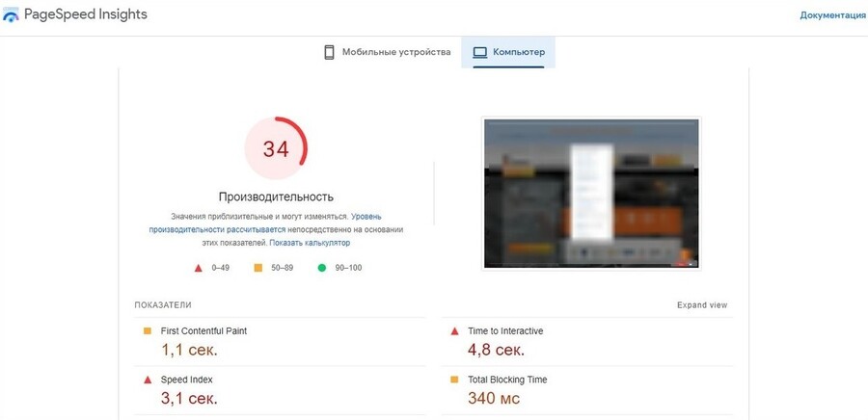Click the 1,1 сек. value
Screen dimensions: 868x420
point(189,350)
